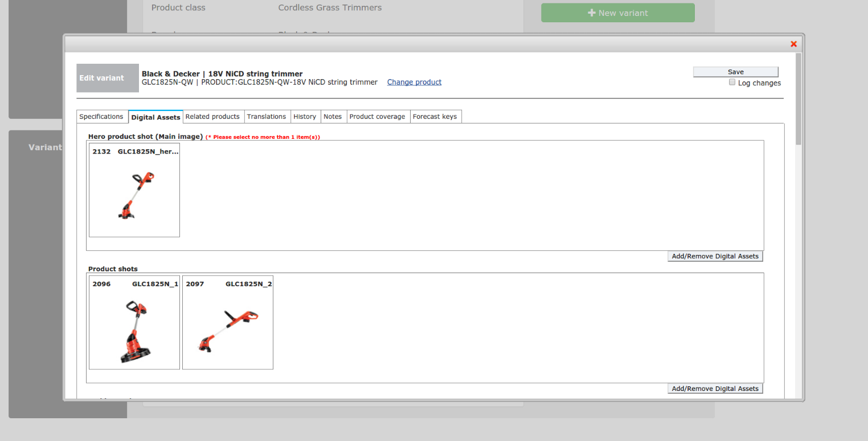The image size is (868, 441).
Task: Select hero image thumbnail 2132 GLC1825N_her
Action: pos(134,190)
